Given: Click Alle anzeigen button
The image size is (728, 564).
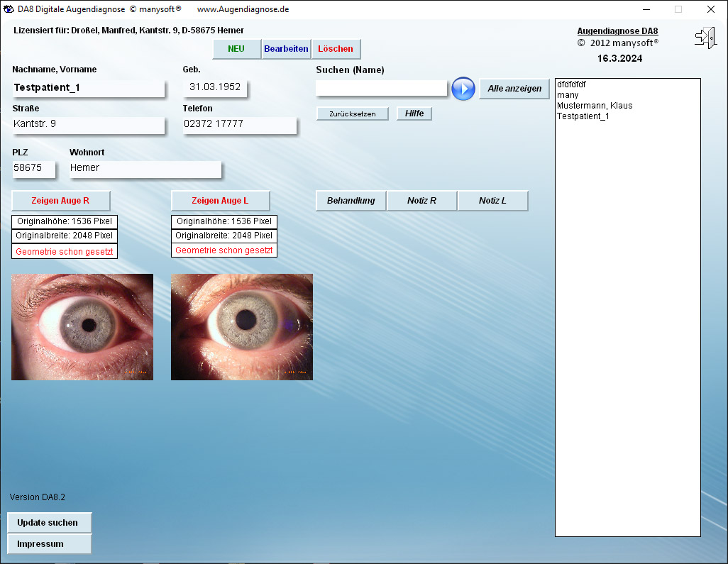Looking at the screenshot, I should pyautogui.click(x=514, y=89).
